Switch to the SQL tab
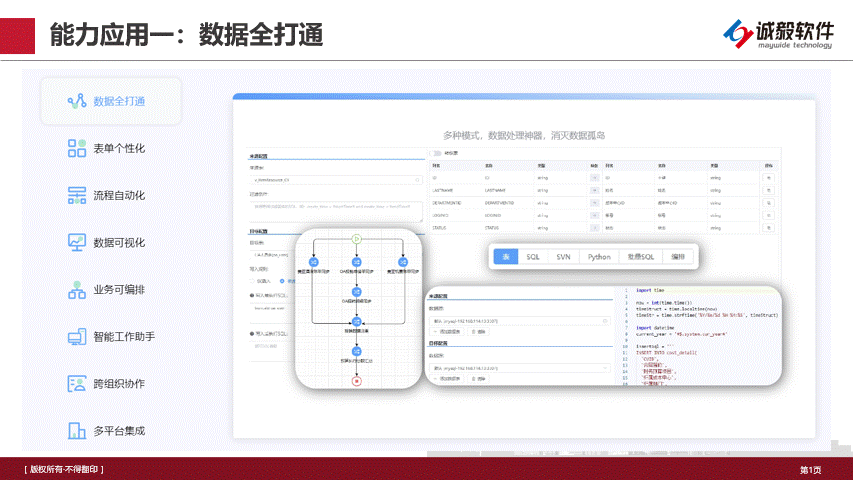The width and height of the screenshot is (853, 480). tap(532, 257)
